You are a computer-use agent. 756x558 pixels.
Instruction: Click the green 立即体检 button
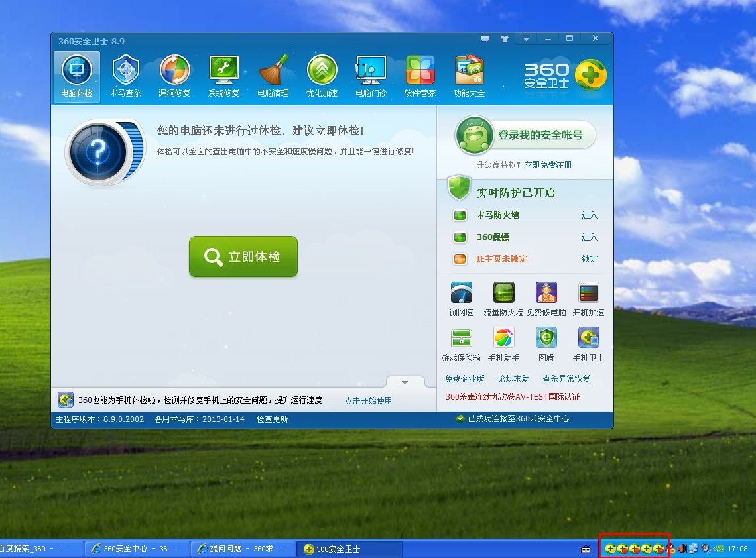click(243, 256)
